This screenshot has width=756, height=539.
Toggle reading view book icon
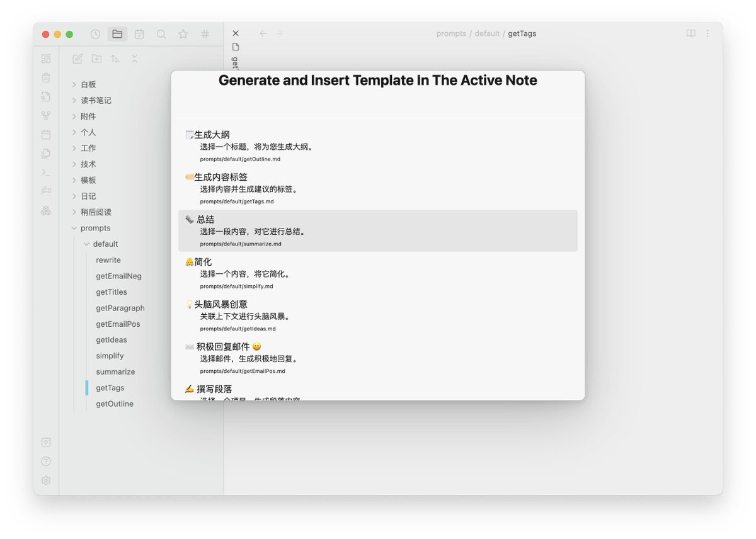(x=691, y=33)
